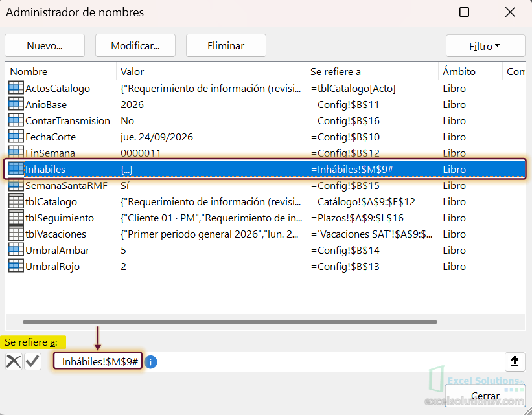Click the reference '=Config!$B$13'
This screenshot has width=532, height=415.
(x=345, y=267)
